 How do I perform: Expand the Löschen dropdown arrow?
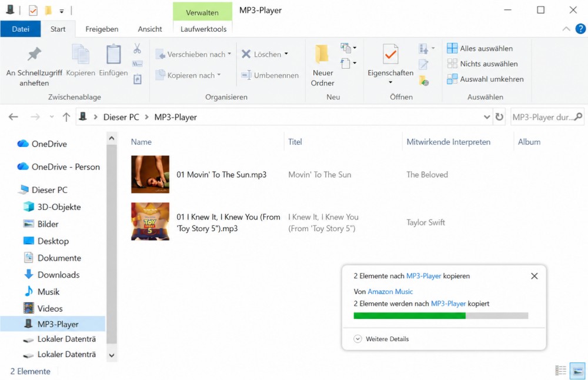click(286, 54)
